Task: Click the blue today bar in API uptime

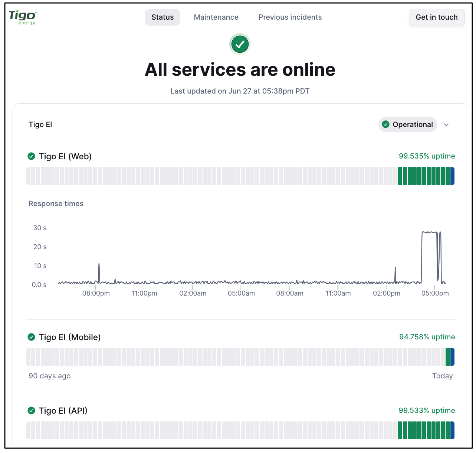Action: [x=452, y=430]
